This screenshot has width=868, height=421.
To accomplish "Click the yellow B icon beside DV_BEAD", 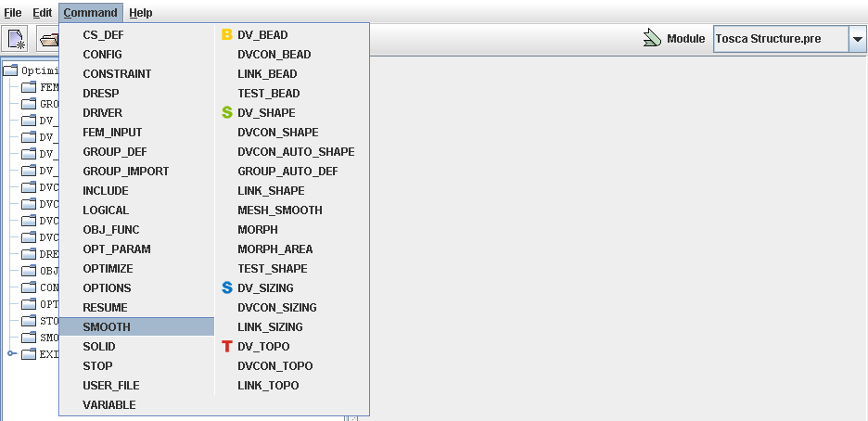I will point(227,35).
